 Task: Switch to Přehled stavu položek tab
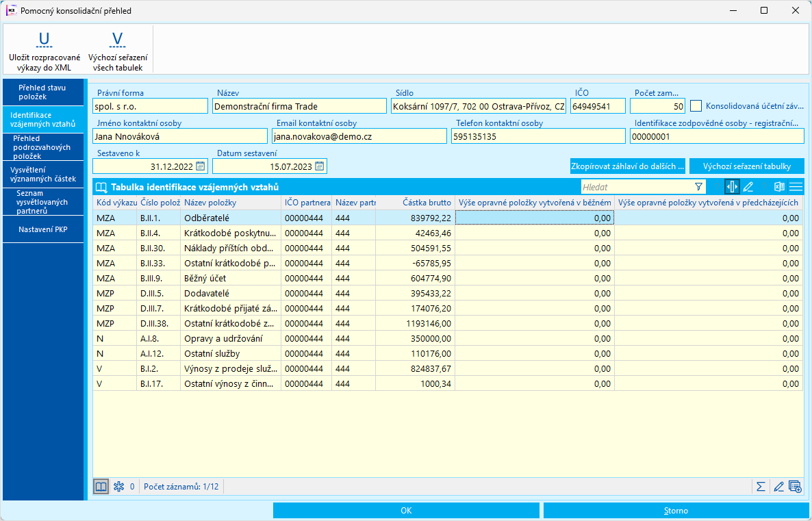coord(42,92)
